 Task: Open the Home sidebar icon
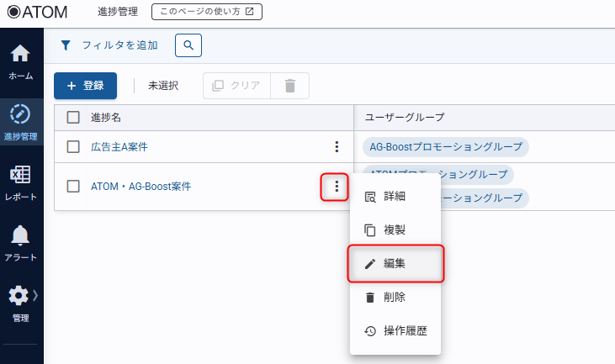(21, 61)
